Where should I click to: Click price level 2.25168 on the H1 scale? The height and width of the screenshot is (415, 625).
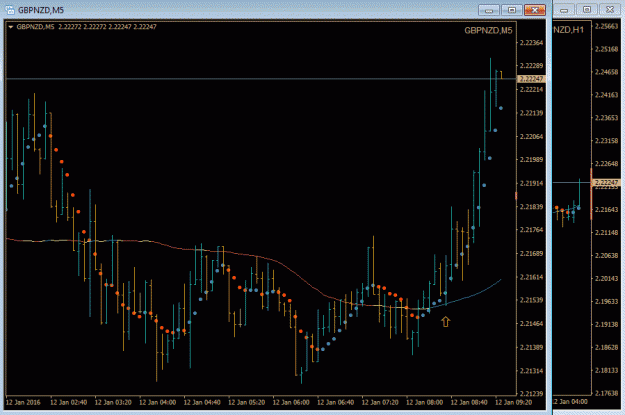[x=606, y=49]
